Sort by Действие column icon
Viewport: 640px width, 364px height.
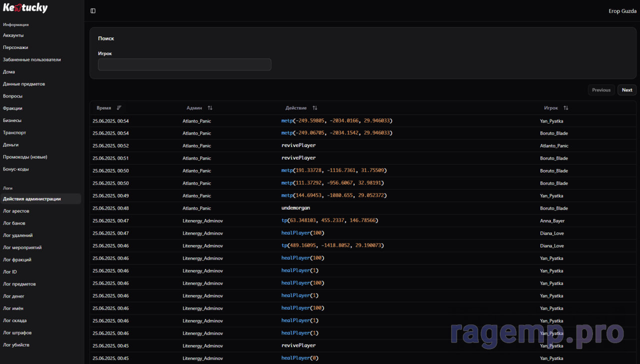[x=315, y=108]
